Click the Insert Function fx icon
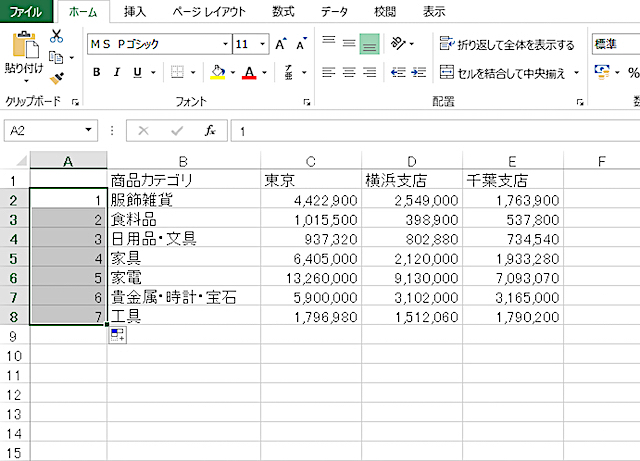 tap(209, 131)
